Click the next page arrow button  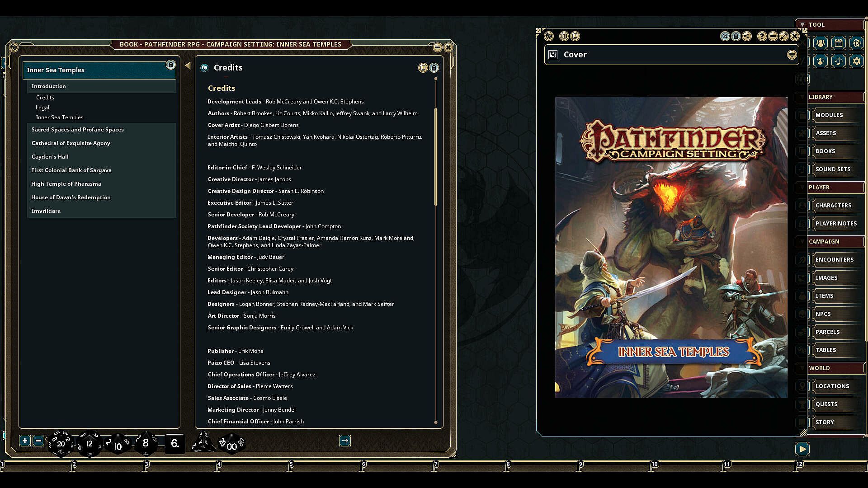[x=344, y=441]
